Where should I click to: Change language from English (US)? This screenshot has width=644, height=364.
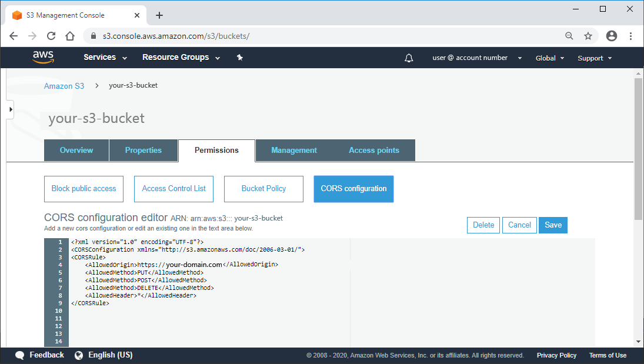pyautogui.click(x=110, y=355)
